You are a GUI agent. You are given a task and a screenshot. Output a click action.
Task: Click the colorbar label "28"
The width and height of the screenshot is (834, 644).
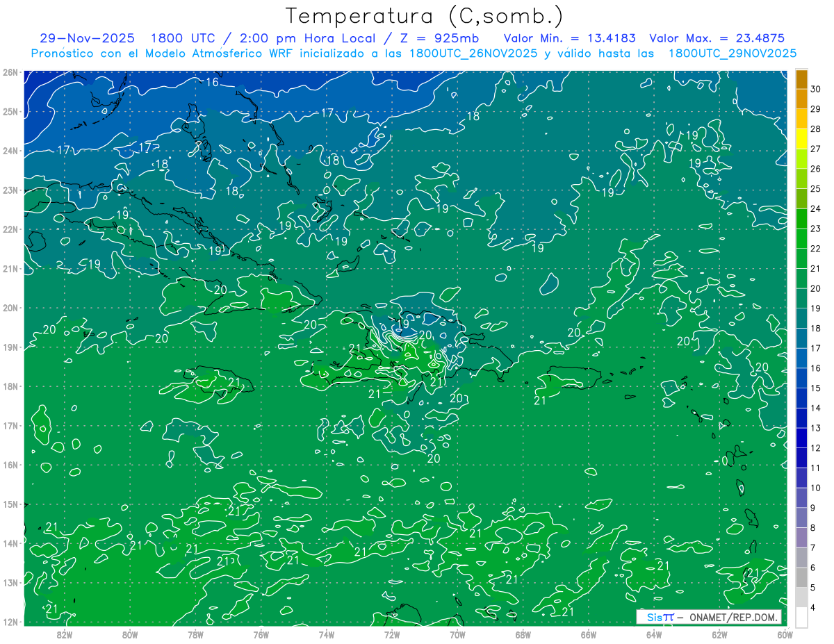coord(816,129)
